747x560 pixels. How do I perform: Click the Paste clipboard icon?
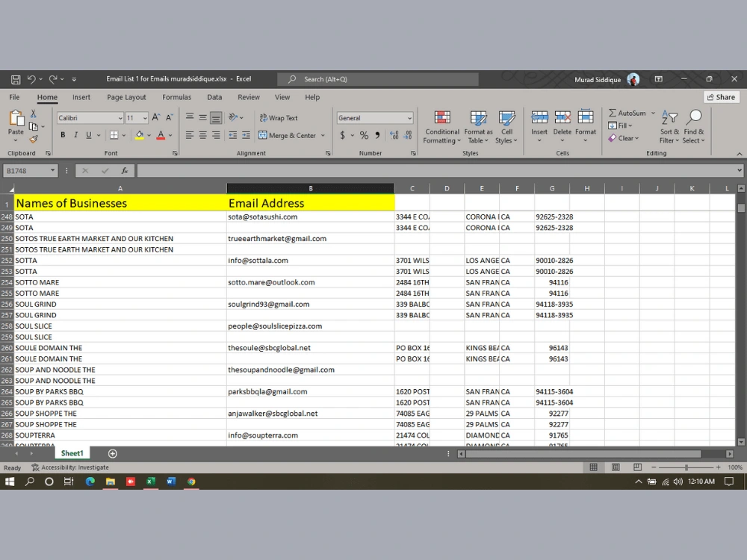(16, 118)
